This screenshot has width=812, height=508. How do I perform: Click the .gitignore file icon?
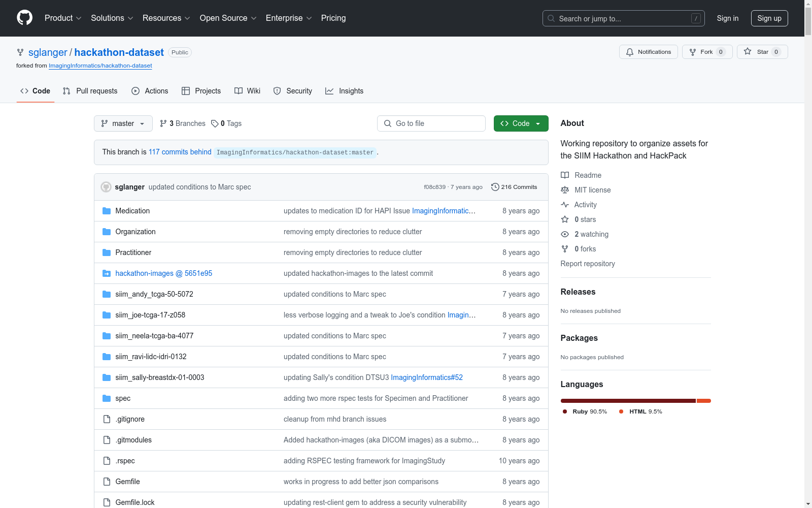tap(107, 419)
